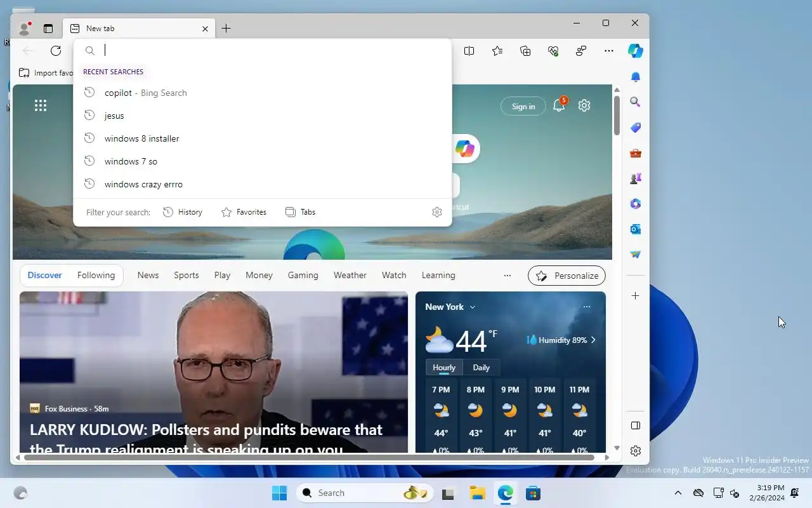This screenshot has height=508, width=812.
Task: Open sidebar notifications bell icon
Action: pos(636,77)
